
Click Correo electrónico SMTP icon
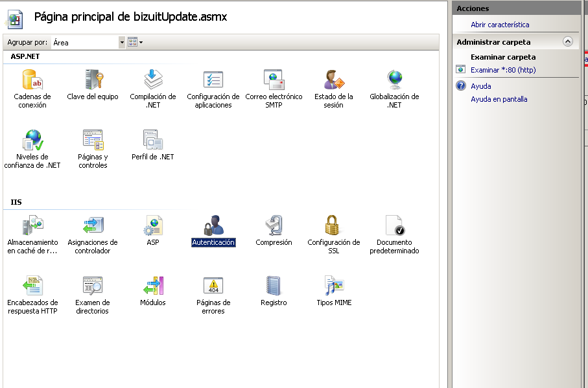tap(274, 80)
